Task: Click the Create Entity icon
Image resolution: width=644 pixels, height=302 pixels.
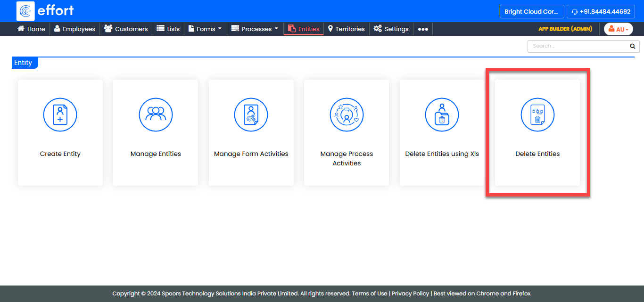Action: point(60,114)
